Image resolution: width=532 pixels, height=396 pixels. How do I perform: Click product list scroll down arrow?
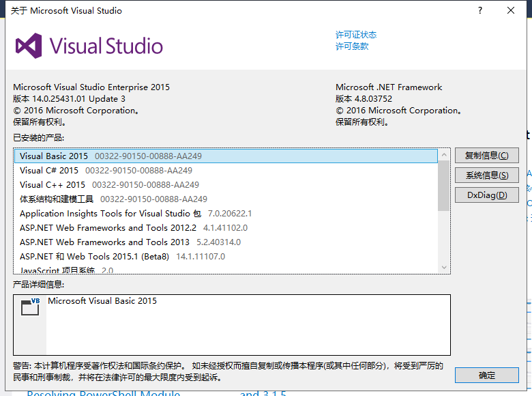coord(444,267)
